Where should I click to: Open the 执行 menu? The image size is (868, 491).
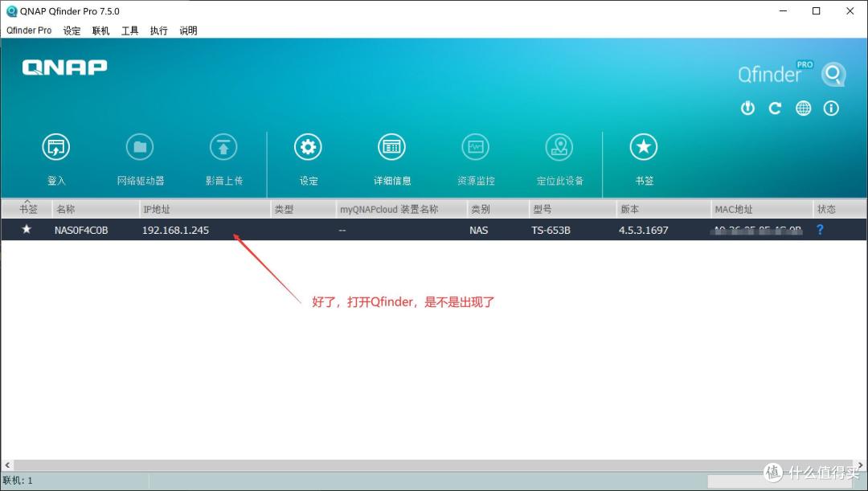158,31
